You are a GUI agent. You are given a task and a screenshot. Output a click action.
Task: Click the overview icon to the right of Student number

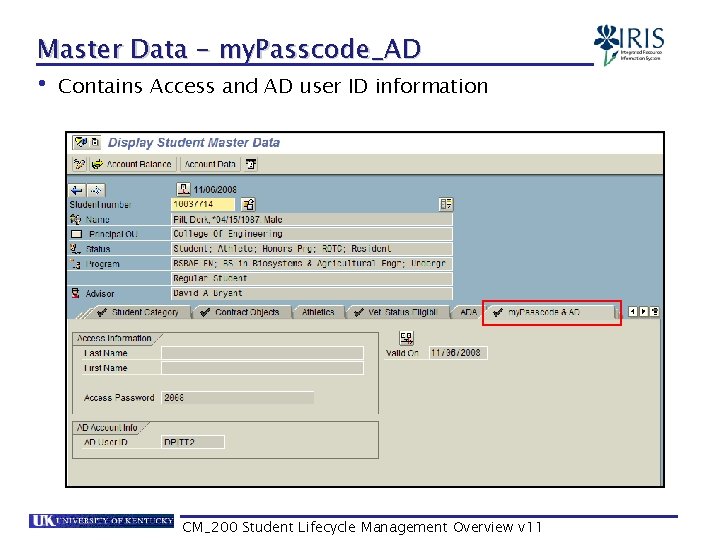(x=445, y=204)
